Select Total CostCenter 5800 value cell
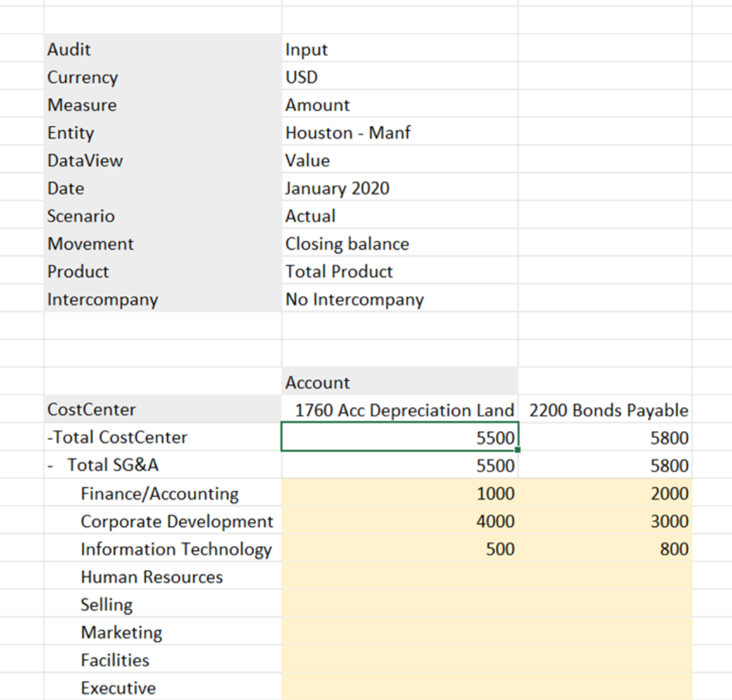The height and width of the screenshot is (700, 732). point(605,437)
